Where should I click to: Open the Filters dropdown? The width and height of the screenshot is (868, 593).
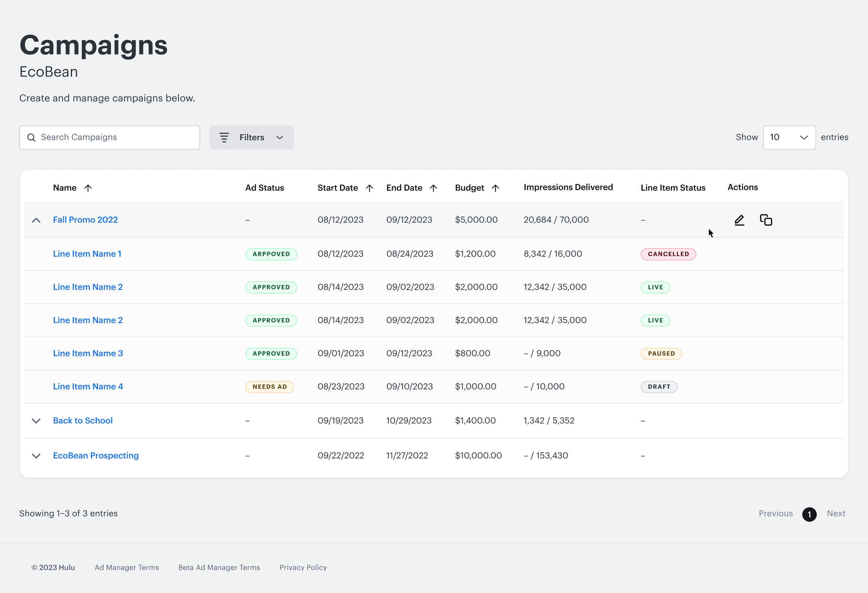click(252, 138)
